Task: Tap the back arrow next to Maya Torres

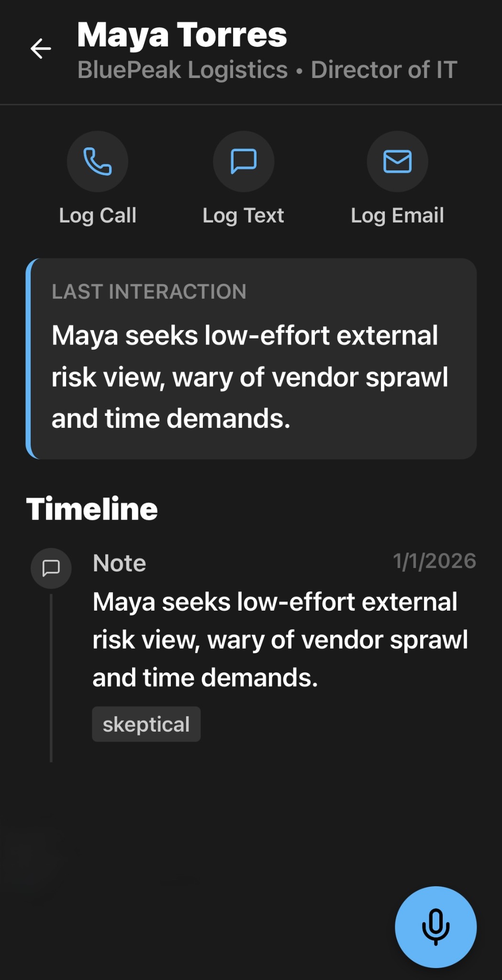Action: 41,49
